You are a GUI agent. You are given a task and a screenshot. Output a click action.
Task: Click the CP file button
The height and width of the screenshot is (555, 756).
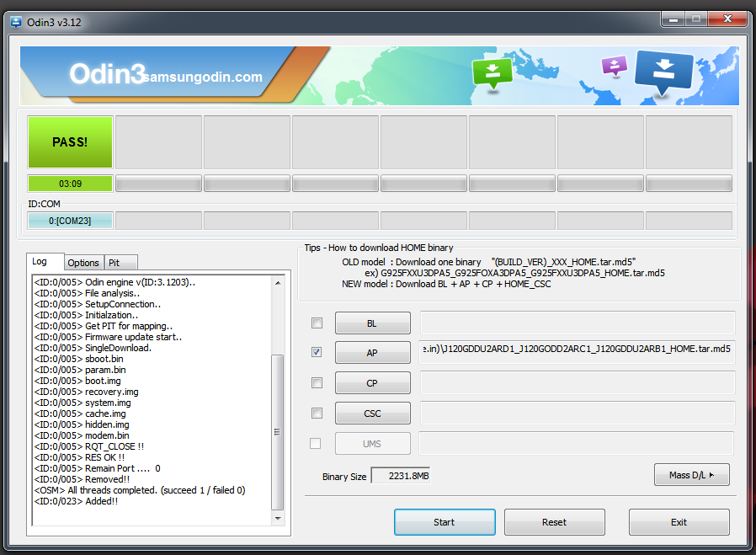373,383
